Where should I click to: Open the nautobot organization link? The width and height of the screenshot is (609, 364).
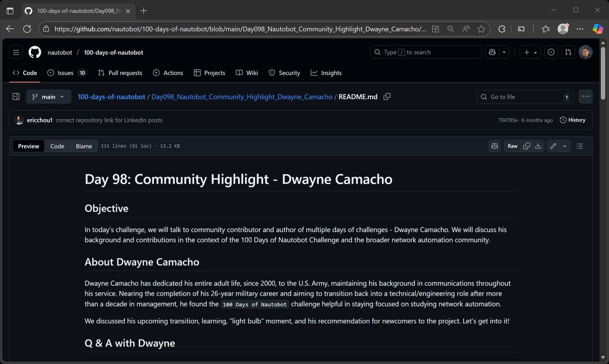[60, 52]
